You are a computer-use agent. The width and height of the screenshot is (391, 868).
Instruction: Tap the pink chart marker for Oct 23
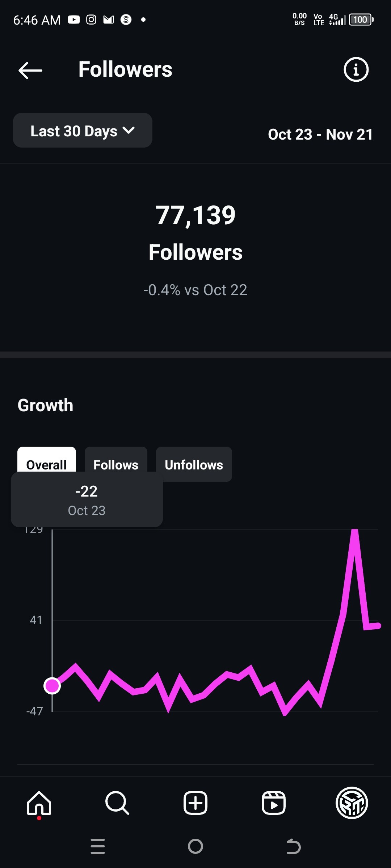pos(52,686)
